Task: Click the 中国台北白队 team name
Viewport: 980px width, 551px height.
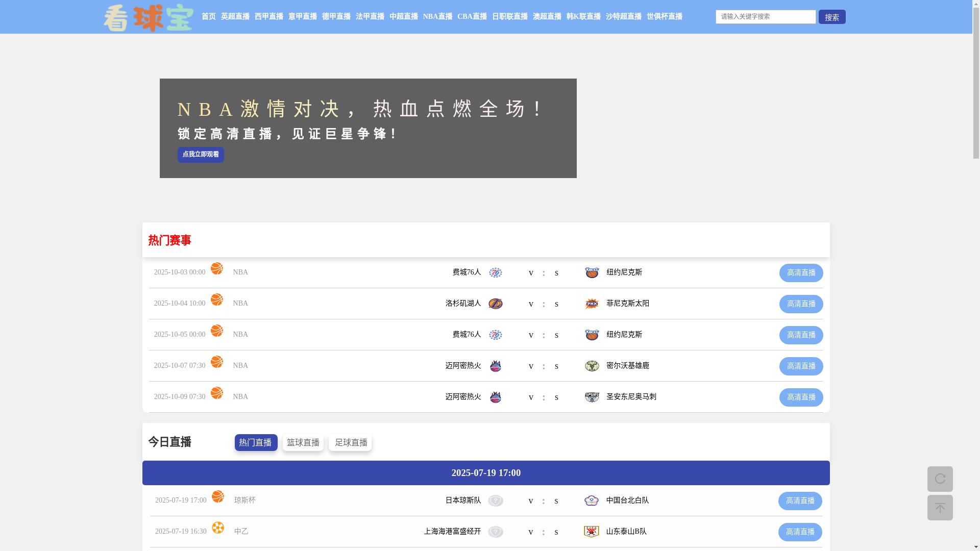Action: point(628,500)
